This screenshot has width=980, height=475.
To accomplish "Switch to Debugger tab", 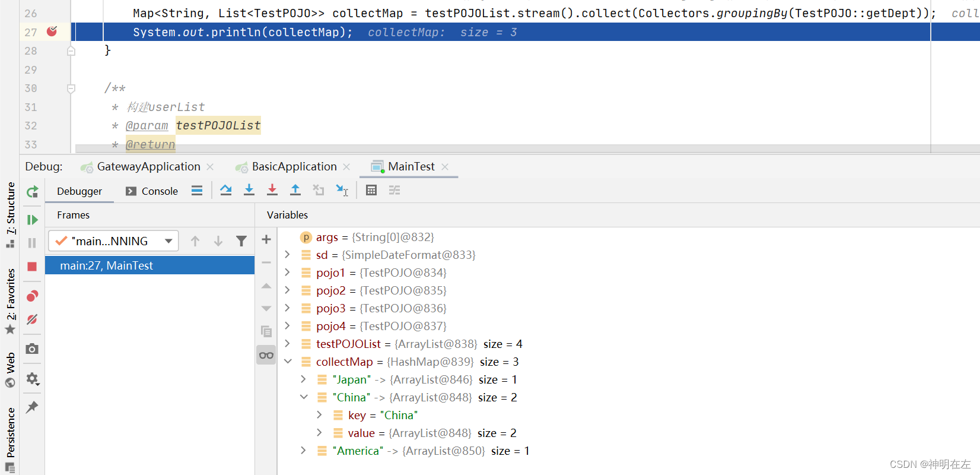I will point(79,191).
